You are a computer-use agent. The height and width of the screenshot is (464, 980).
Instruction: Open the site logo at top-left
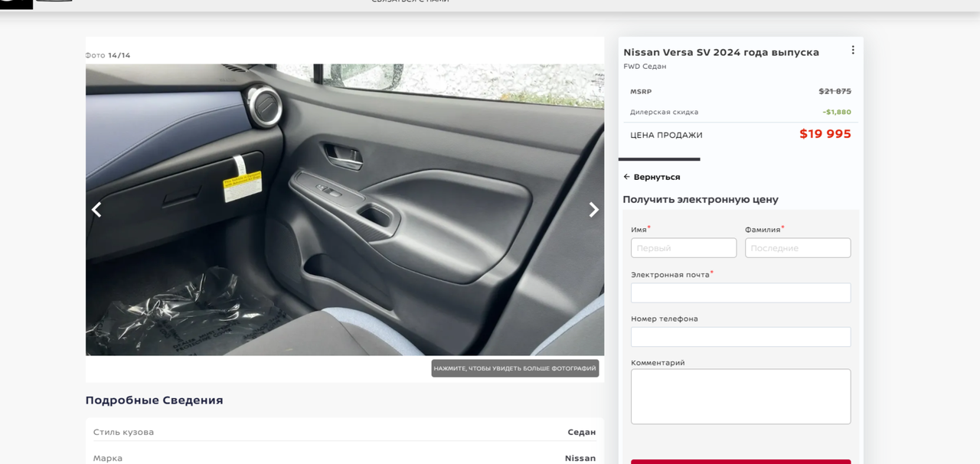(16, 4)
